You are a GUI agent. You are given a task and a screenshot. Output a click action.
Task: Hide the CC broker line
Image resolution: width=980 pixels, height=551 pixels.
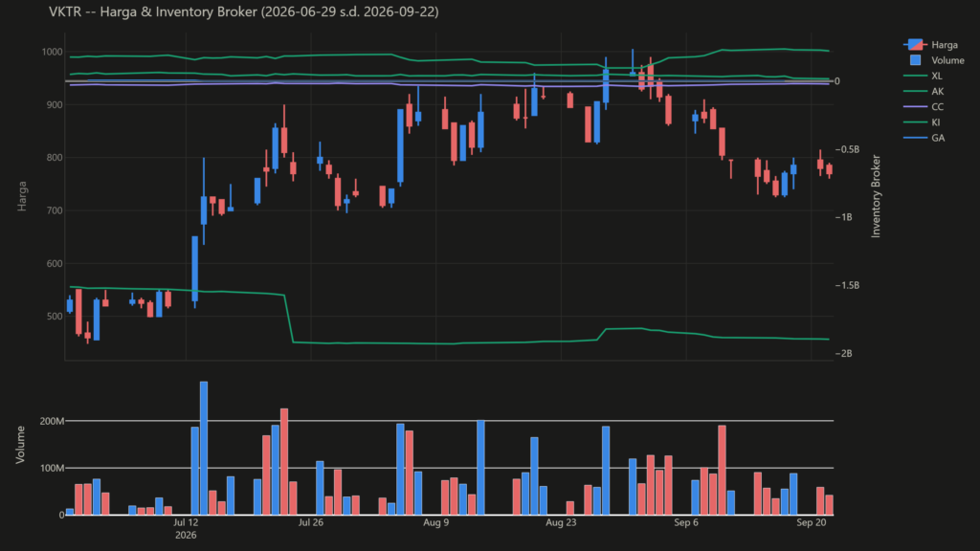pos(924,107)
